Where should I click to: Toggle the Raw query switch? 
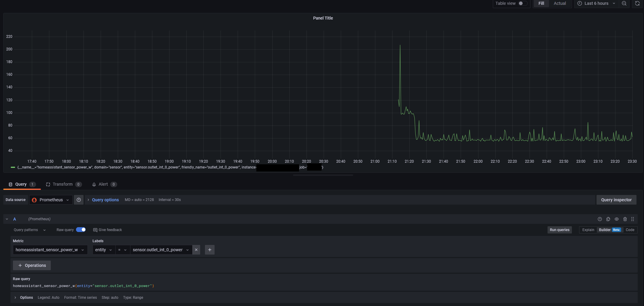tap(81, 230)
